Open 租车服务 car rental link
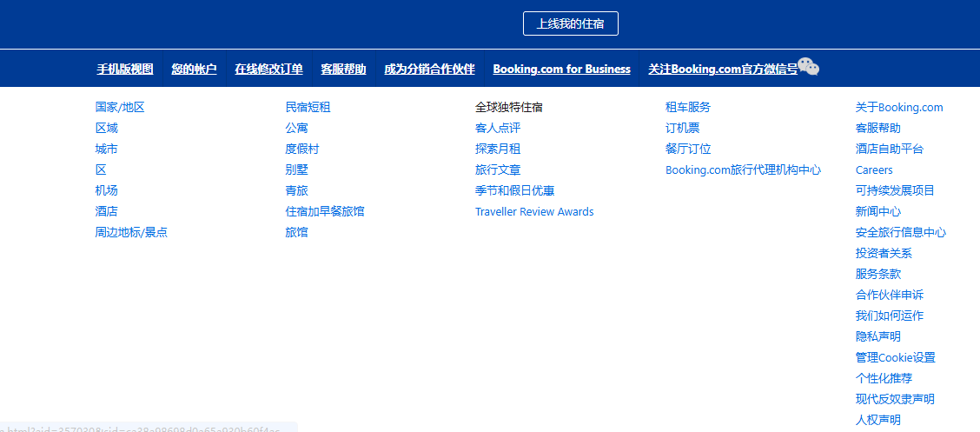 [x=688, y=108]
